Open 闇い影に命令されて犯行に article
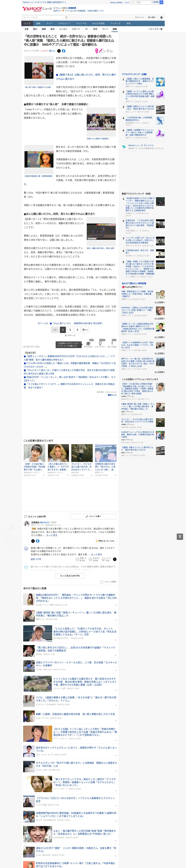 [76, 649]
